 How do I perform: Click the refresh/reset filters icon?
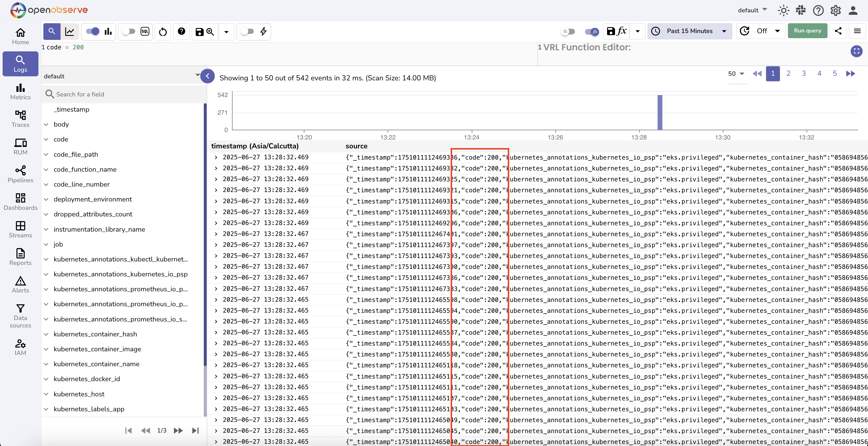click(163, 32)
